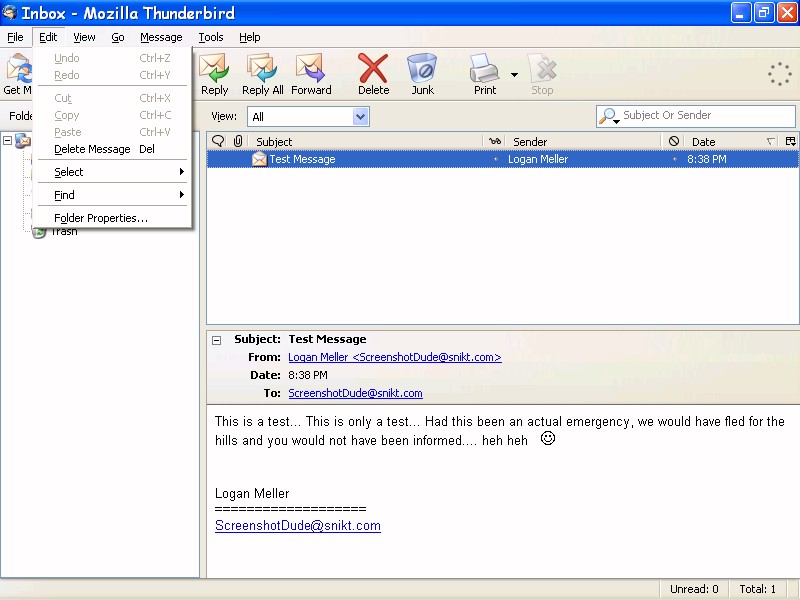
Task: Click the Trash folder icon
Action: tap(39, 233)
